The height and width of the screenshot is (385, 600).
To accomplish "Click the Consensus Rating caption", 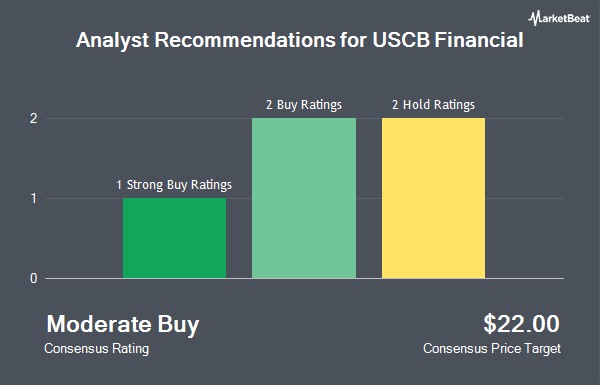I will click(97, 349).
